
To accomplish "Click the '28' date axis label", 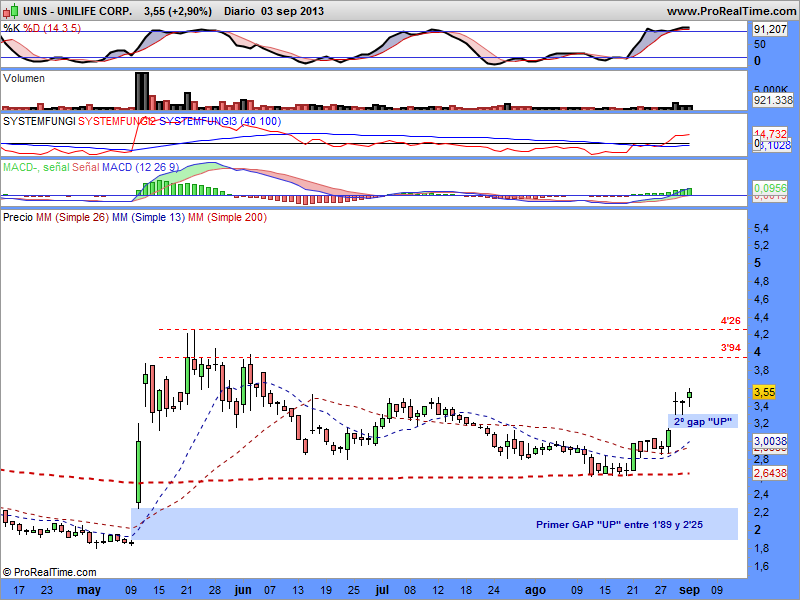I will point(215,590).
